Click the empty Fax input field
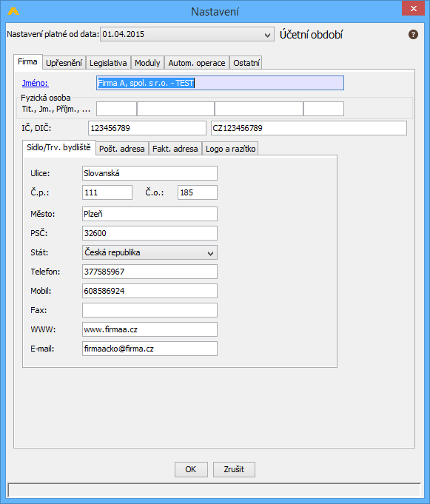This screenshot has width=430, height=504. pos(150,310)
